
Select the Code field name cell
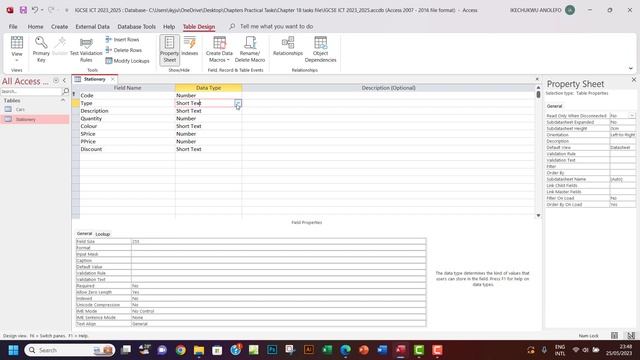[x=127, y=96]
